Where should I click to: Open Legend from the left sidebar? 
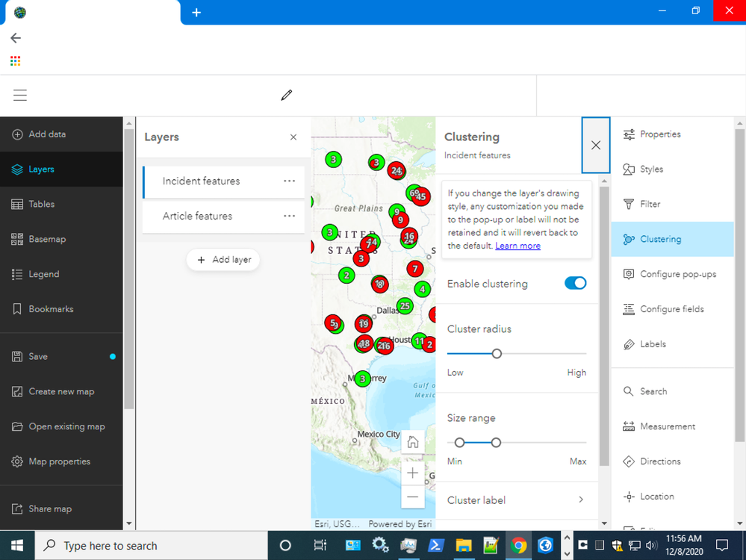point(43,274)
